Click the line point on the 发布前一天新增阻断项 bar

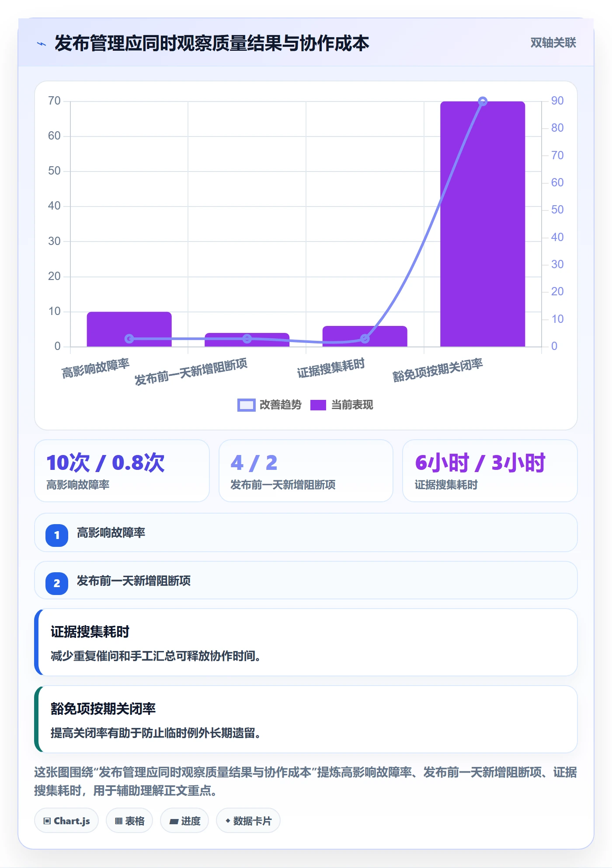pos(247,339)
